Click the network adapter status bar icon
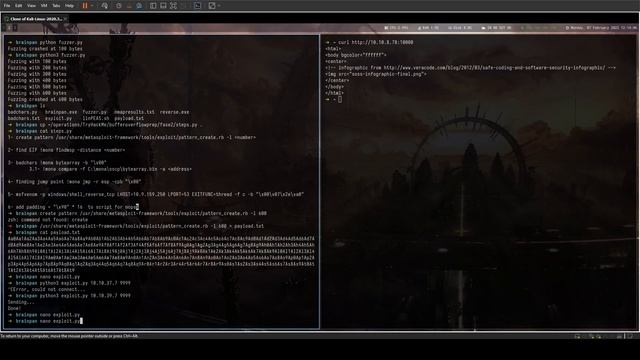This screenshot has height=360, width=640. (591, 336)
